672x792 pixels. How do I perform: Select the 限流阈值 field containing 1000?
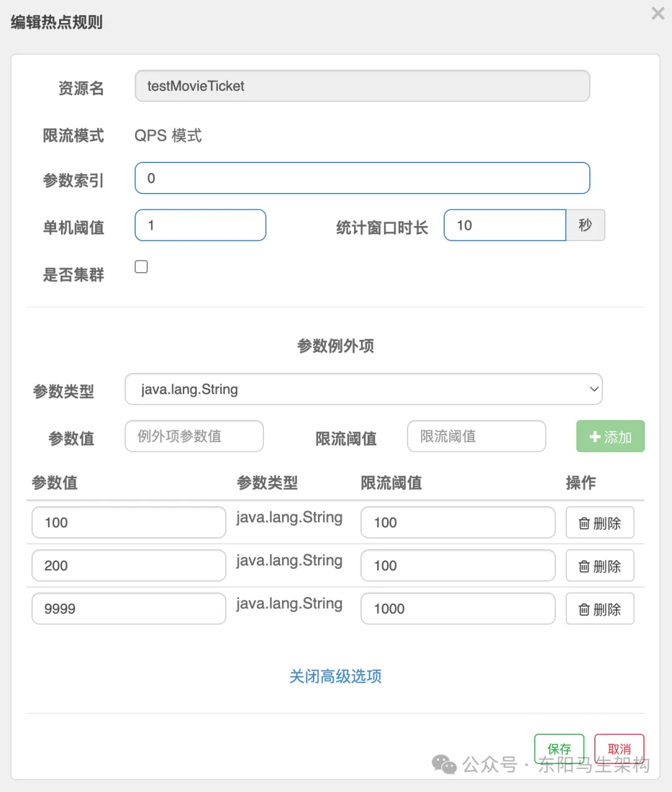pos(457,608)
